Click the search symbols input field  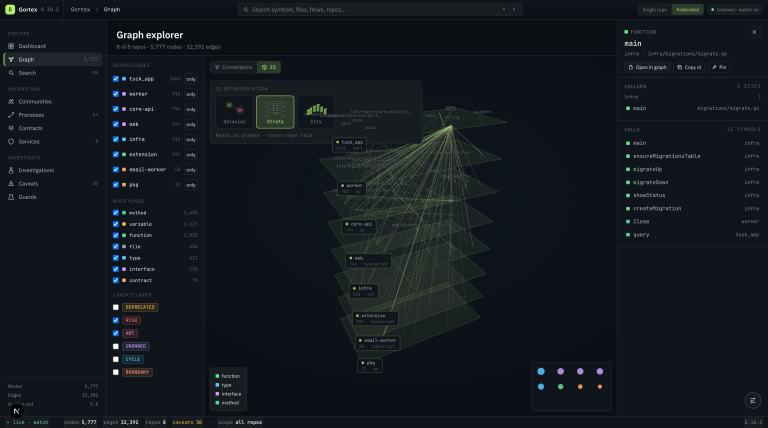380,9
